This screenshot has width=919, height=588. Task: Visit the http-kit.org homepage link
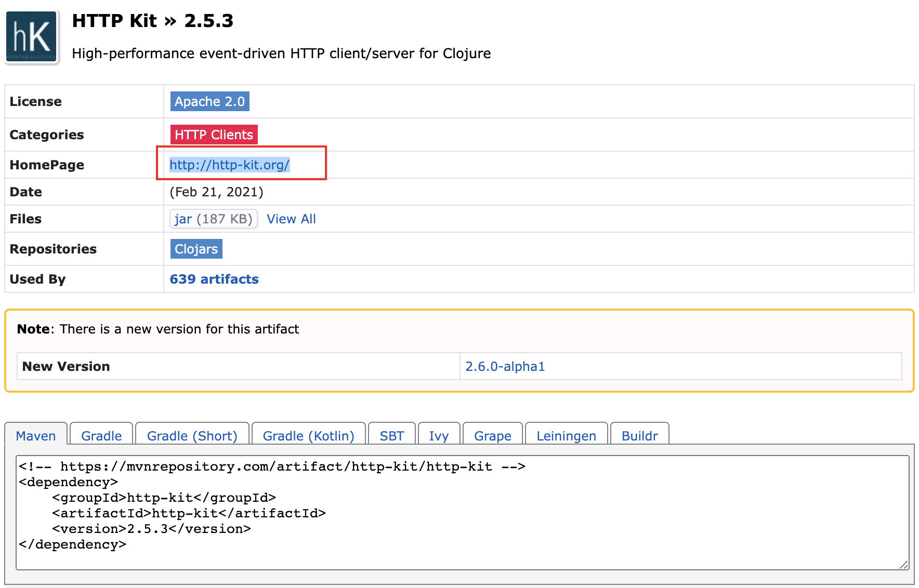[x=229, y=165]
